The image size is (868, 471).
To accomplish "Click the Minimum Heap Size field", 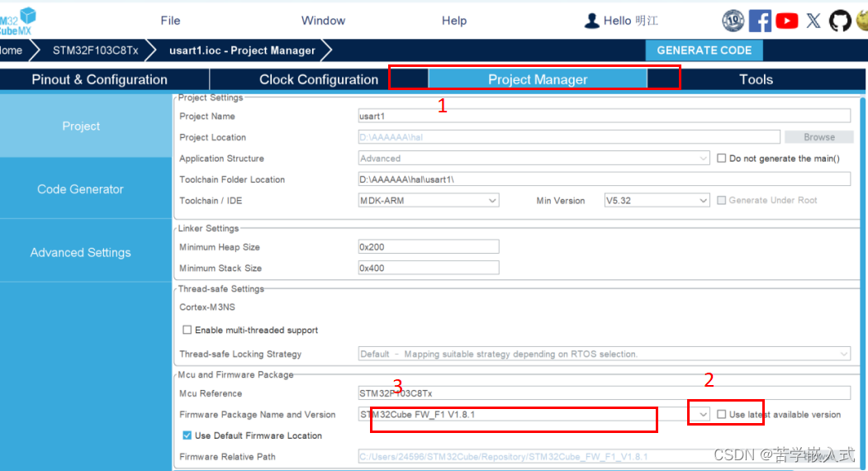I will point(429,246).
